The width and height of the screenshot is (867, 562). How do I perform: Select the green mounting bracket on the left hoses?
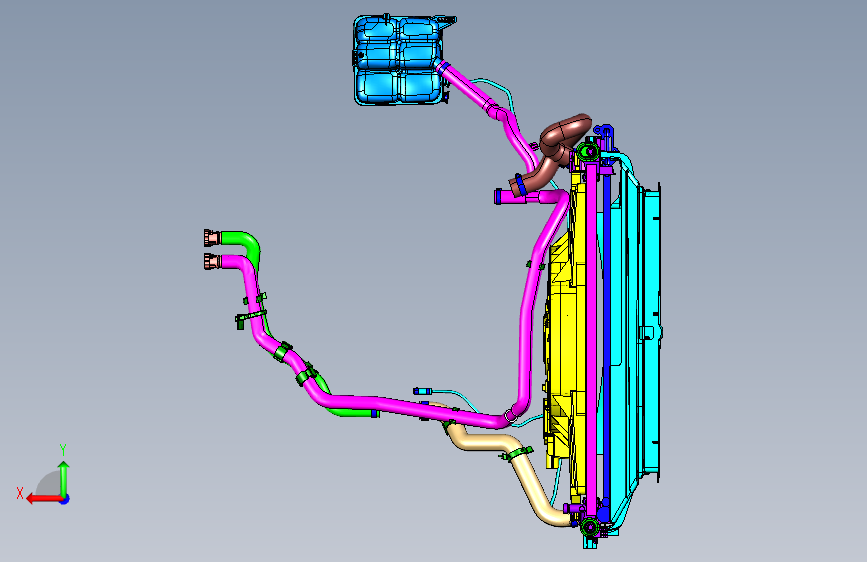(249, 318)
